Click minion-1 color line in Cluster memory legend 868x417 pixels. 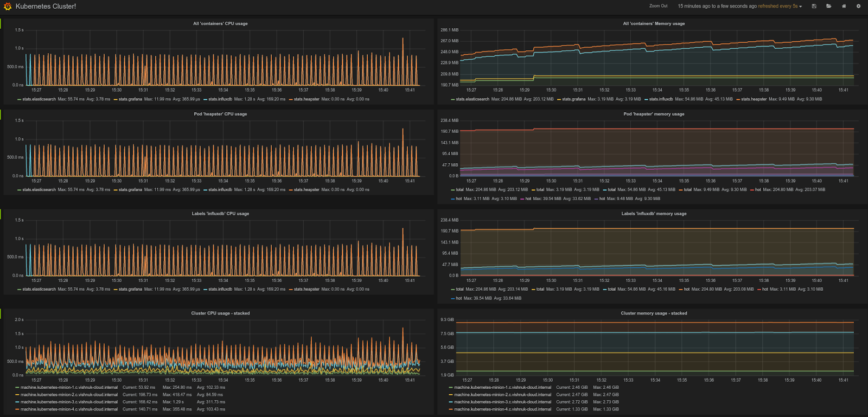pyautogui.click(x=451, y=388)
